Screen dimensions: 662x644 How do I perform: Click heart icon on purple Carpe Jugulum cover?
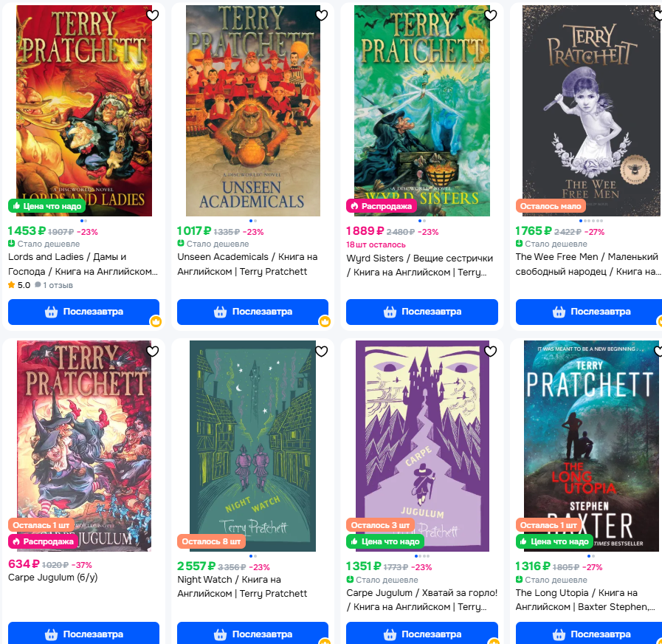click(490, 351)
